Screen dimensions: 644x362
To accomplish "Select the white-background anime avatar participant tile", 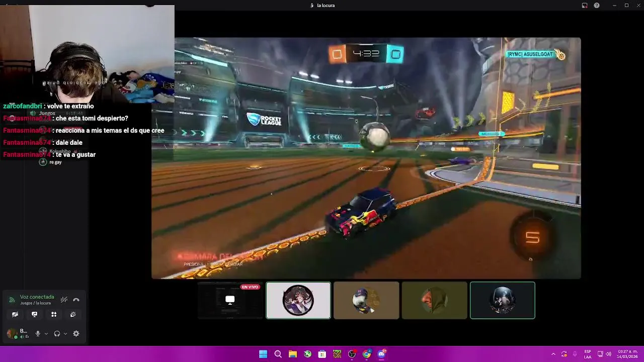I will [x=298, y=300].
